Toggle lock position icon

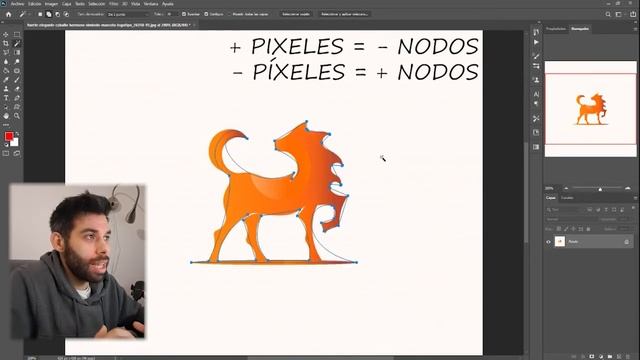point(573,229)
